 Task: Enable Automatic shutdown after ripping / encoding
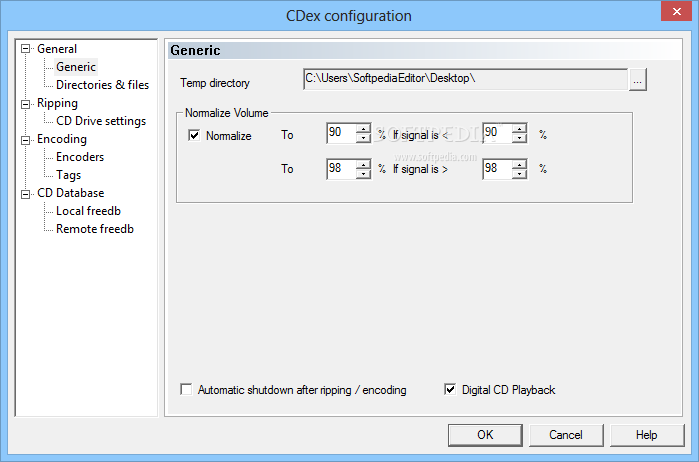(186, 389)
